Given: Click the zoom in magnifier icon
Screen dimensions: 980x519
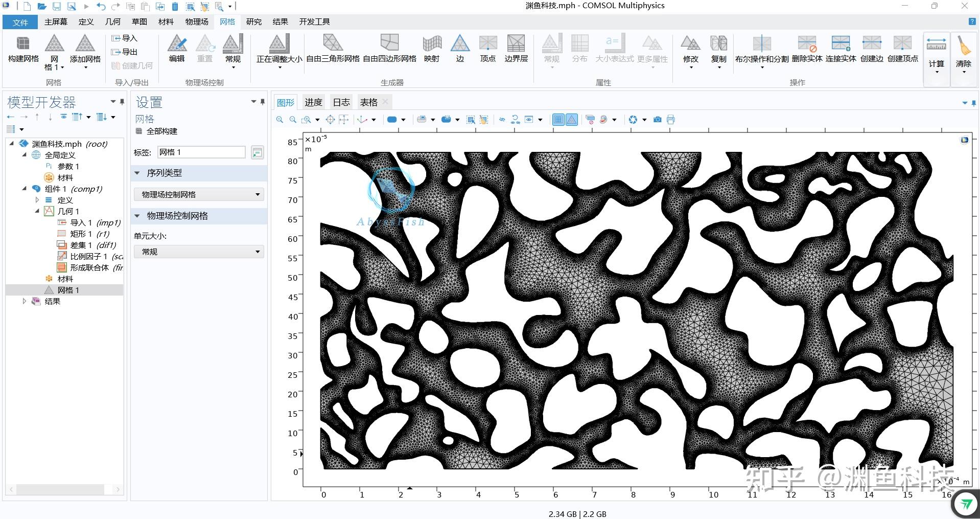Looking at the screenshot, I should pos(279,120).
